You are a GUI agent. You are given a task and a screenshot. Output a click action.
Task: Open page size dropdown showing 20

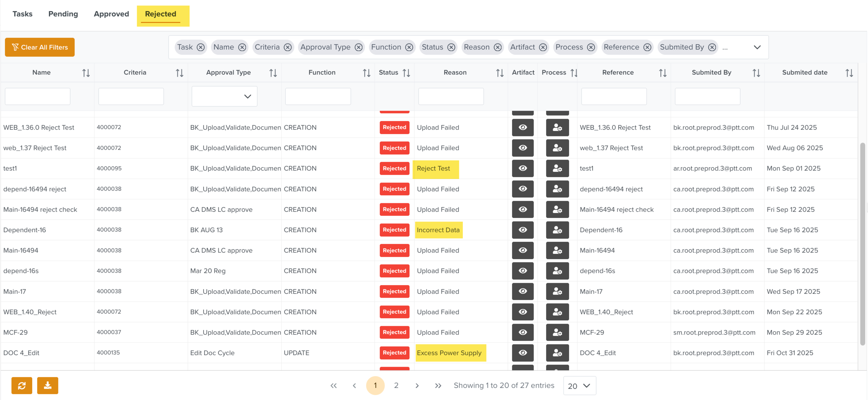point(579,385)
